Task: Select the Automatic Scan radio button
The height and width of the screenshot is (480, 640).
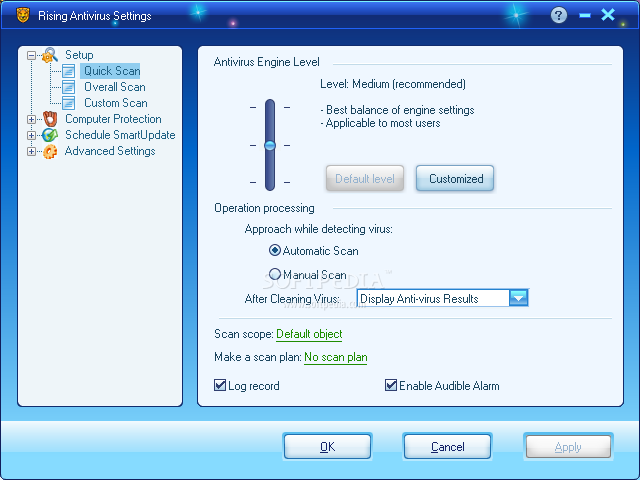Action: pos(275,250)
